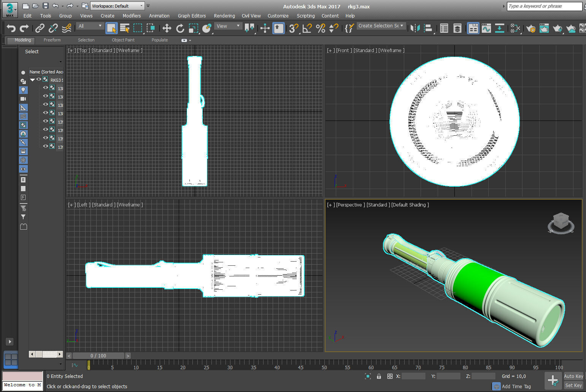Viewport: 586px width, 392px height.
Task: Open the selection filter 'All' dropdown
Action: coord(90,26)
